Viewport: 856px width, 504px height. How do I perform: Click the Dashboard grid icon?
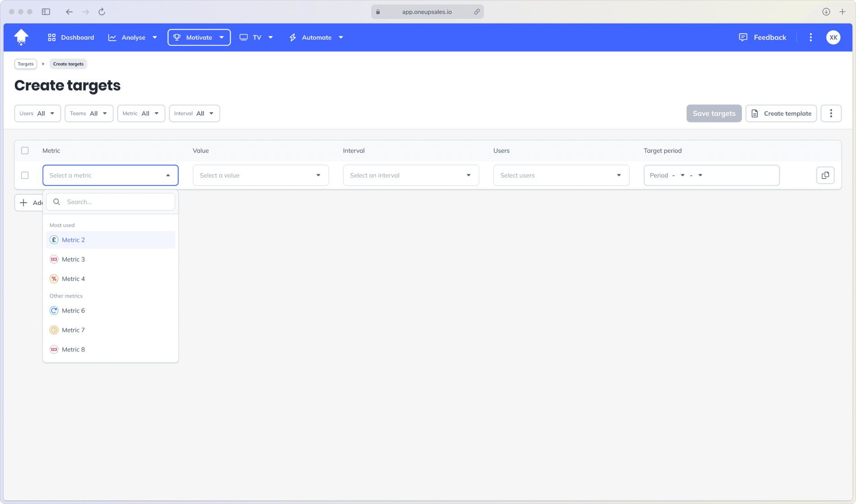pyautogui.click(x=52, y=37)
